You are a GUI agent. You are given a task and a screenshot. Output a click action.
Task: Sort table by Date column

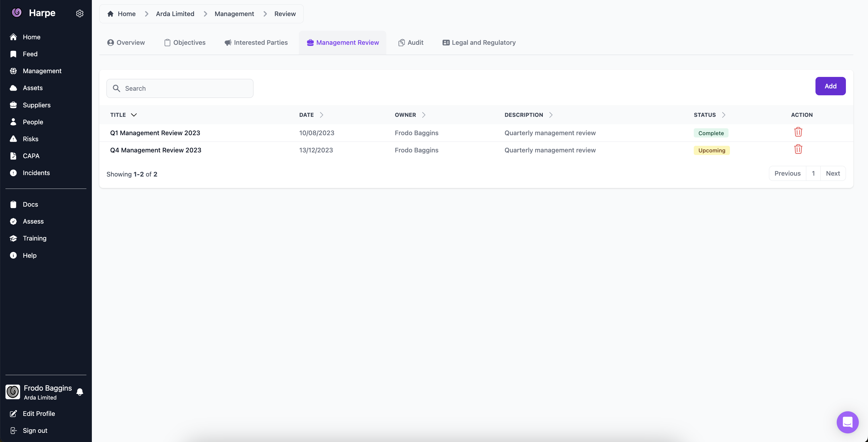tap(321, 115)
